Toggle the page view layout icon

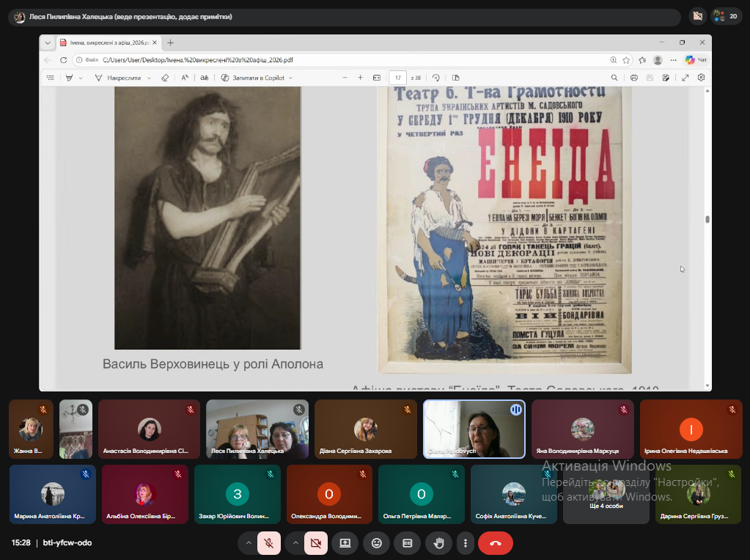(456, 78)
